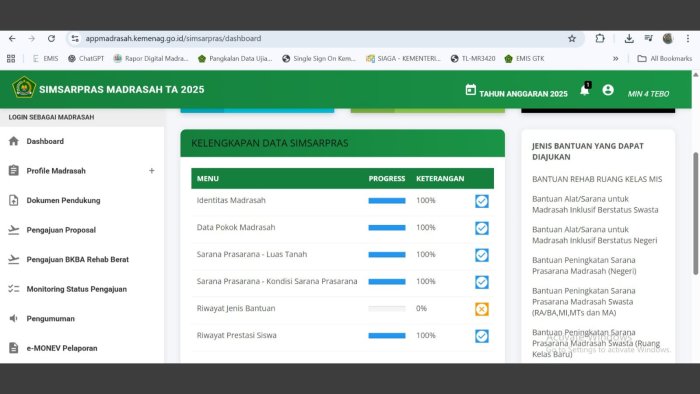
Task: Click the clipboard icon beside Profile Madrasah
Action: [x=14, y=170]
